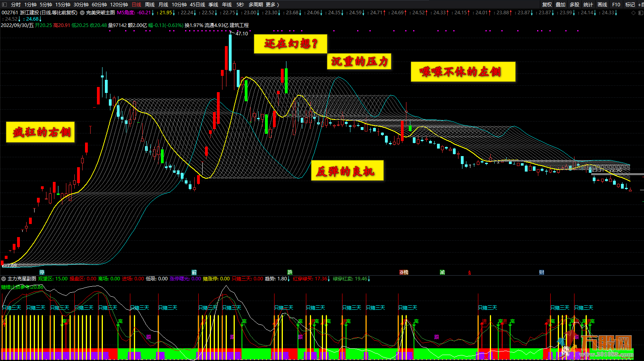Click the 观望区: 15.00 indicator value
Screen dimensions: 644x361
pyautogui.click(x=53, y=279)
